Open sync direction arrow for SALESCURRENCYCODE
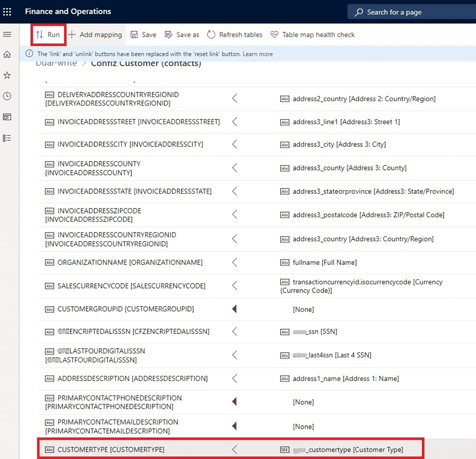Viewport: 476px width, 459px height. 234,286
